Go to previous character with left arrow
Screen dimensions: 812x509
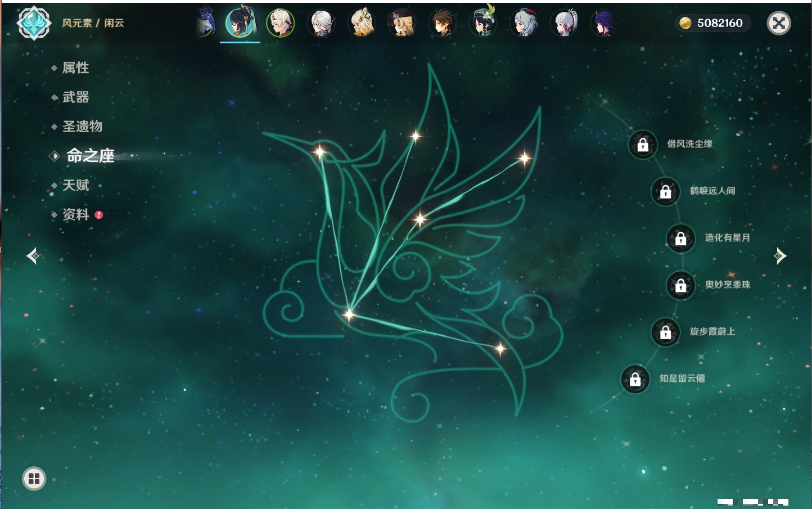pos(33,256)
